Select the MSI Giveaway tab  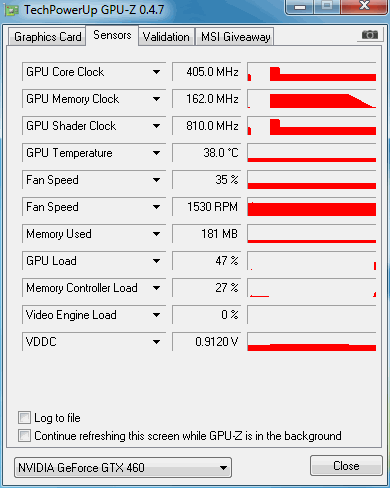pyautogui.click(x=235, y=37)
